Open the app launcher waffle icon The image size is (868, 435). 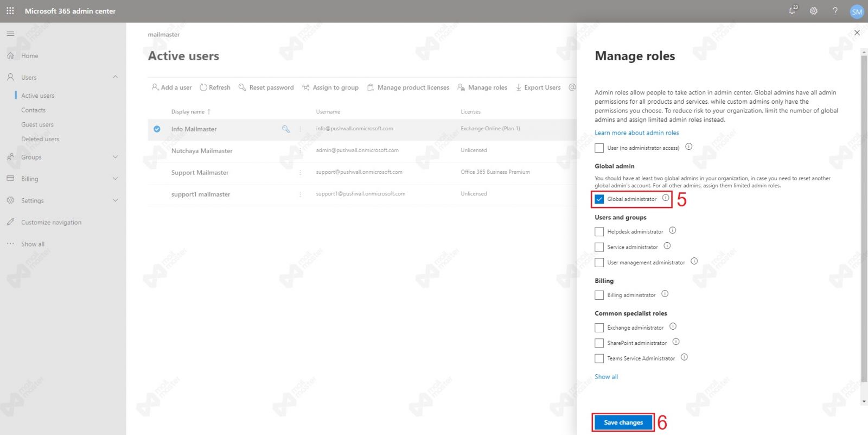click(x=10, y=11)
